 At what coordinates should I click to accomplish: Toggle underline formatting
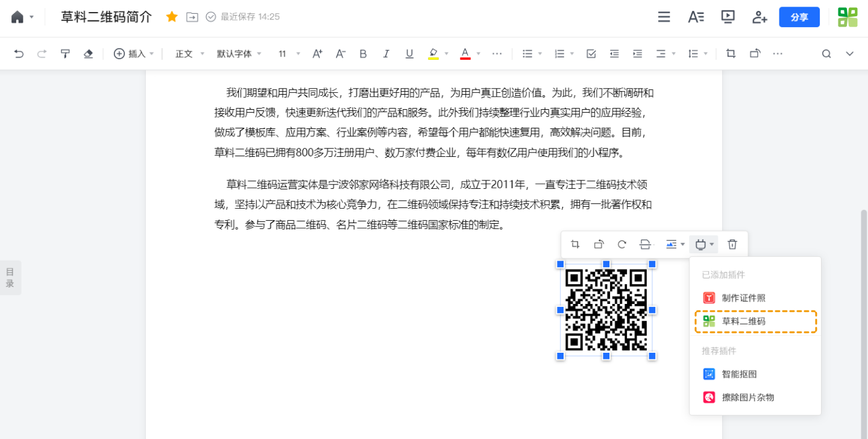409,54
